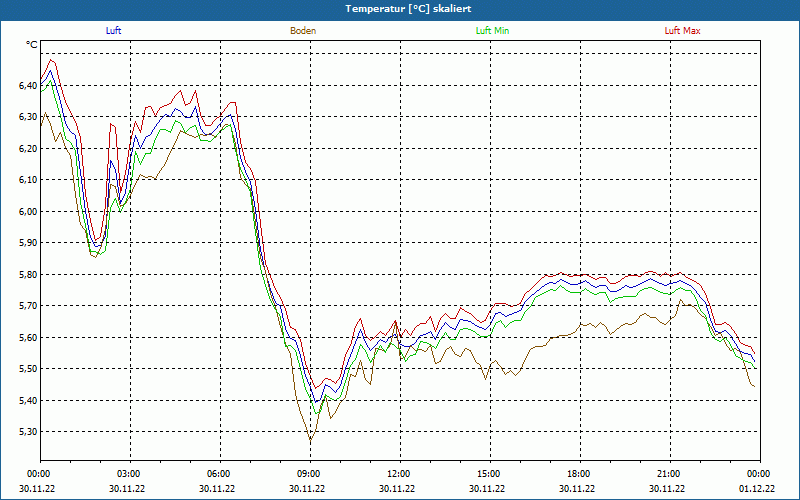Click the 01.12.22 date label
The width and height of the screenshot is (800, 500).
click(x=757, y=489)
